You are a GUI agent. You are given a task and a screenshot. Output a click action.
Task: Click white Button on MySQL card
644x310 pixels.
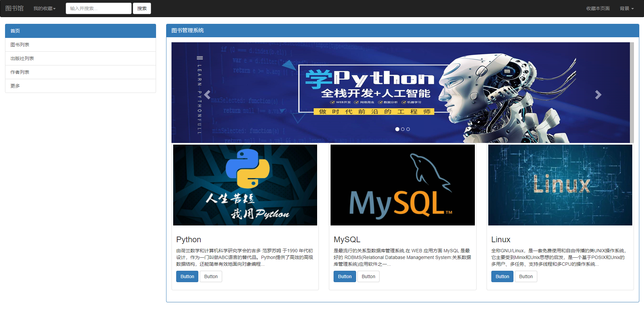pyautogui.click(x=368, y=276)
